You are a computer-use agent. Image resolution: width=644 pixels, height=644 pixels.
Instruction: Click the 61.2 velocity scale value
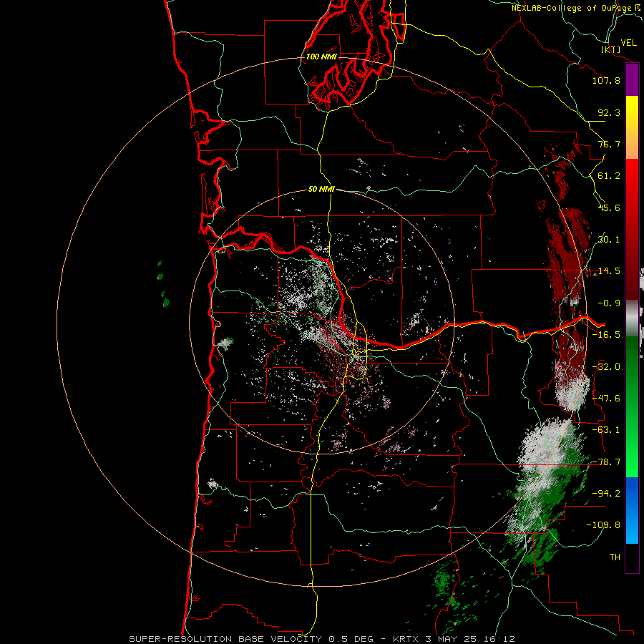tap(609, 176)
